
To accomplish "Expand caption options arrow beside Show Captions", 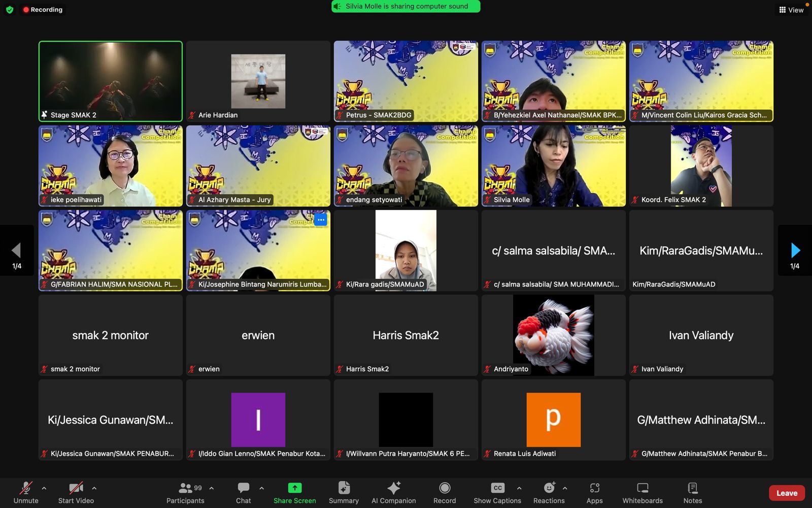I will pos(519,488).
